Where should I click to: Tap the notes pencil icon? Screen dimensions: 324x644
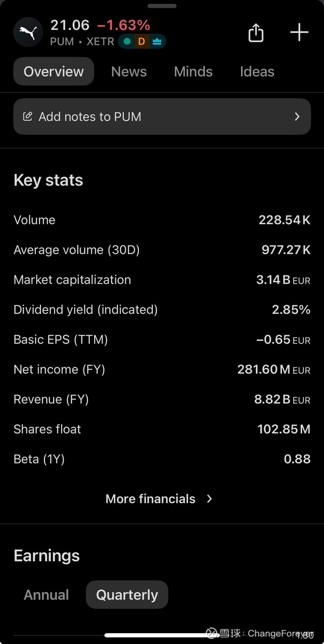click(x=28, y=117)
